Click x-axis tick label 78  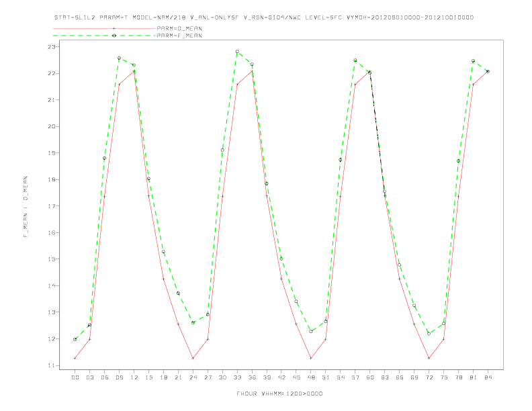[x=458, y=377]
